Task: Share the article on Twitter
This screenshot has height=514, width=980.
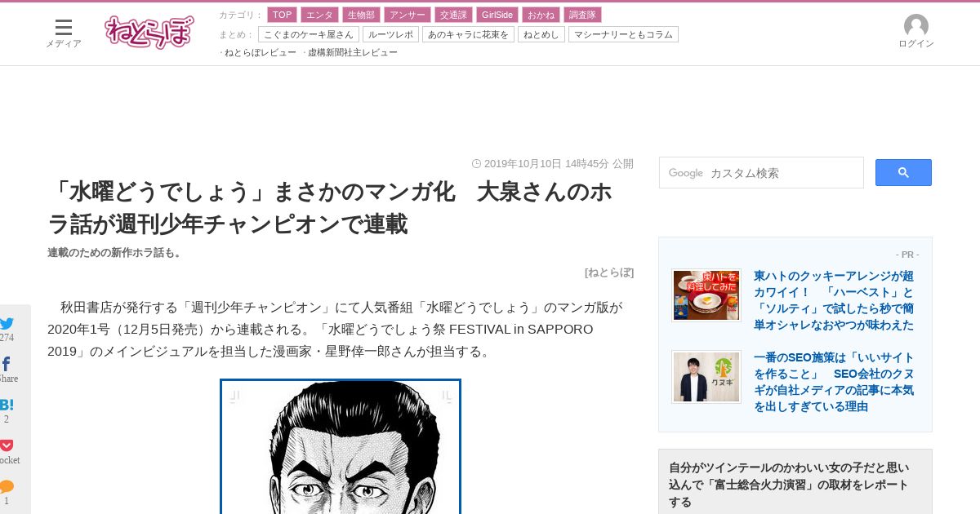Action: point(7,323)
